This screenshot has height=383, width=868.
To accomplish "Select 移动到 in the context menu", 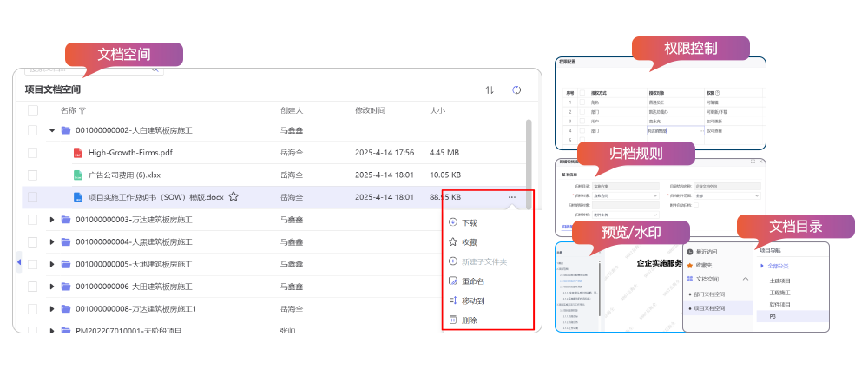I will [472, 300].
